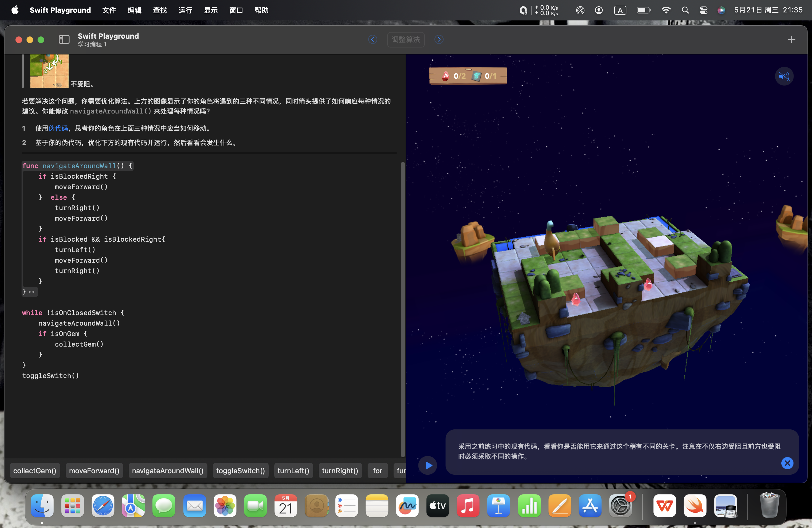Insert toggleSwitch() suggestion
Viewport: 812px width, 528px height.
(x=241, y=471)
